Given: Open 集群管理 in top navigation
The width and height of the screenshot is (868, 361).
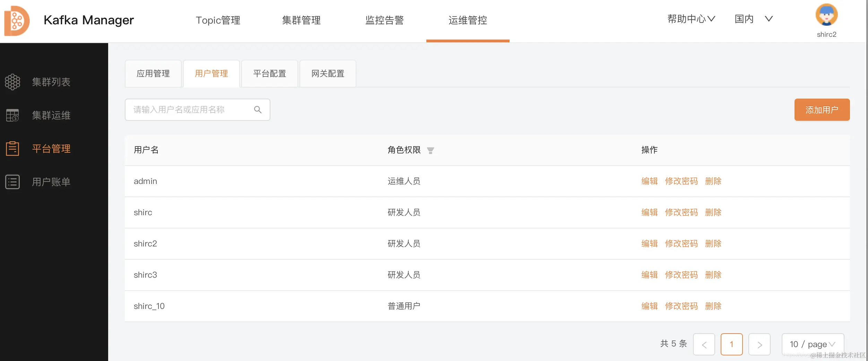Looking at the screenshot, I should [301, 20].
